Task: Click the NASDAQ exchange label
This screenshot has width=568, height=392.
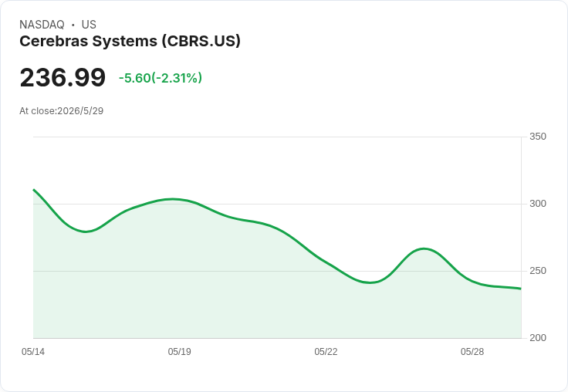Action: [42, 25]
